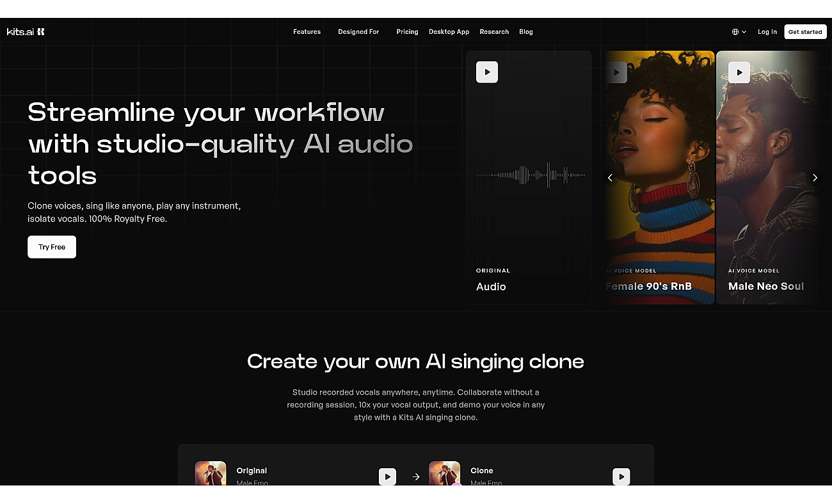Click the kits.ai logo
Viewport: 832px width, 504px height.
26,32
